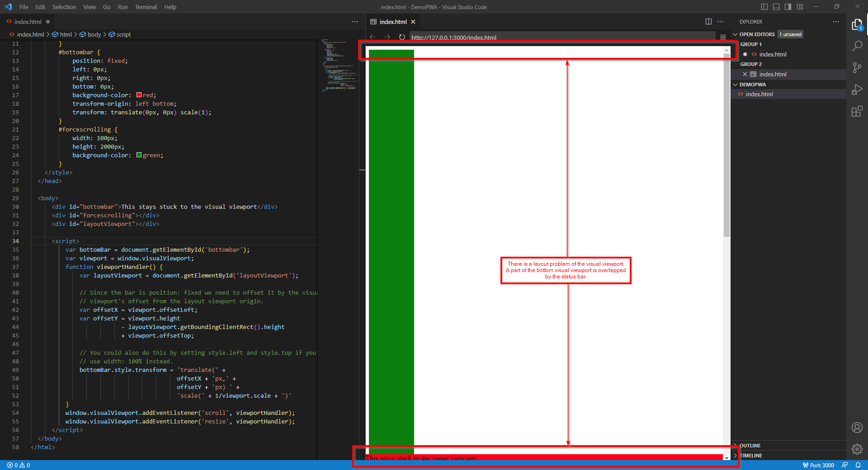Open the Terminal menu
The height and width of the screenshot is (470, 868).
(146, 7)
